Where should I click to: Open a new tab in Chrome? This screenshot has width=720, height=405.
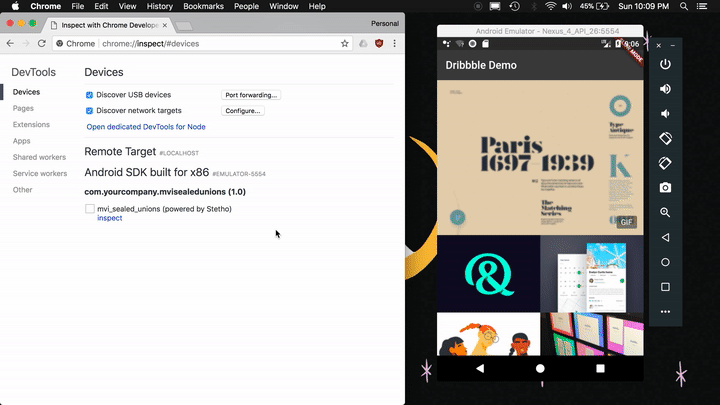coord(184,26)
